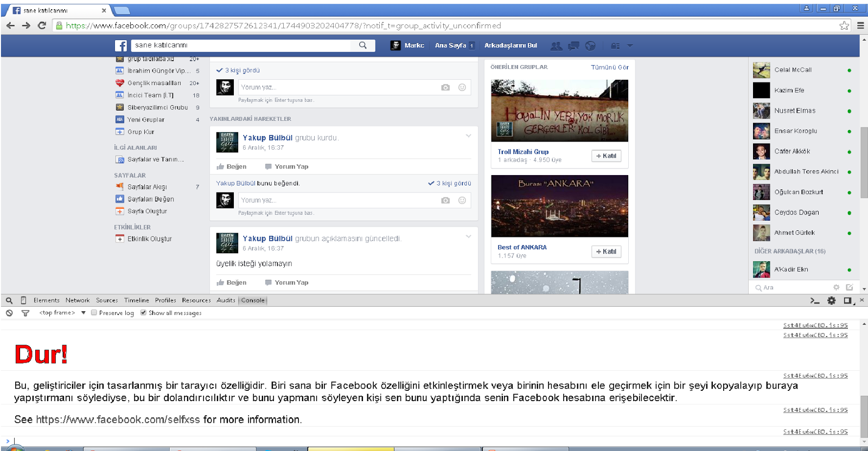The image size is (868, 451).
Task: Click Ana Sayfa in Facebook header
Action: pyautogui.click(x=450, y=46)
